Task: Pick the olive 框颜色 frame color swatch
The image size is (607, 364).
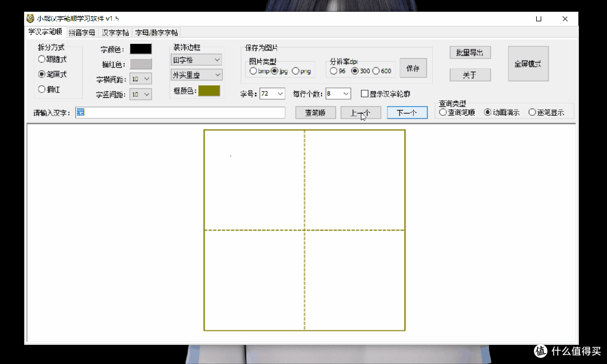Action: click(x=209, y=91)
